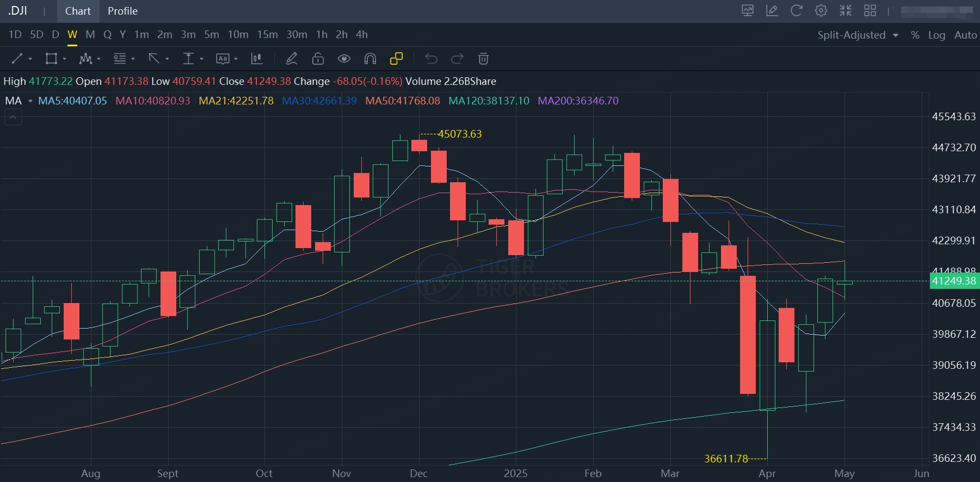
Task: Select the pencil freehand drawing tool
Action: point(292,59)
